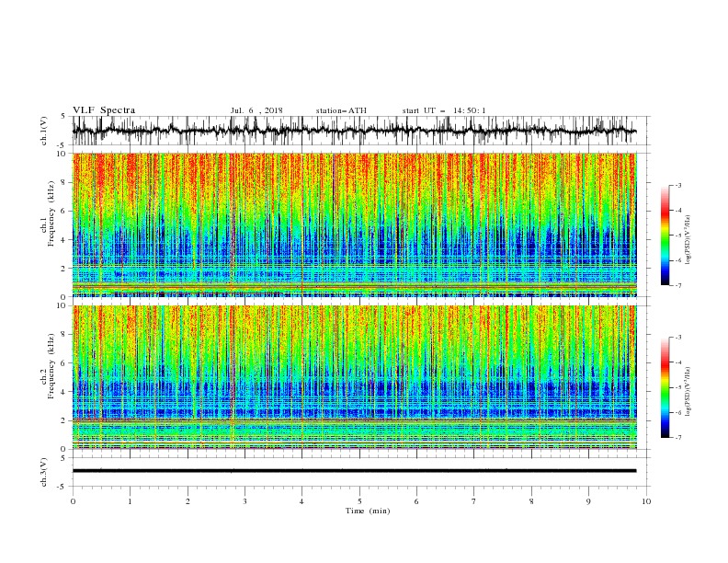Viewport: 728px width, 563px height.
Task: Click the "ch.3(V)" axis label
Action: point(44,472)
